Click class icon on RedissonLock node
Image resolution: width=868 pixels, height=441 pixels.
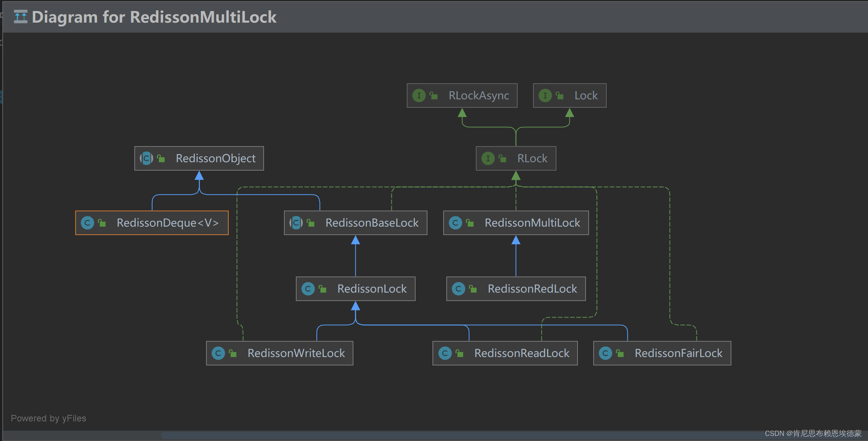pos(308,289)
